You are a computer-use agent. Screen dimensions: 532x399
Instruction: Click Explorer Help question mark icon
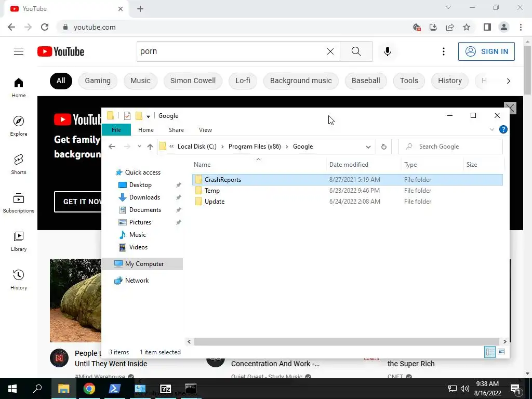click(x=503, y=129)
